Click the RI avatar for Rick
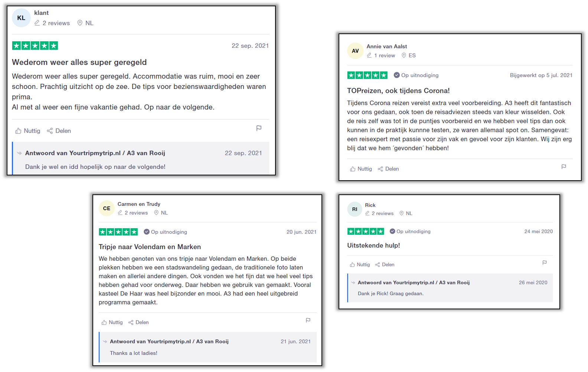588x372 pixels. (355, 209)
